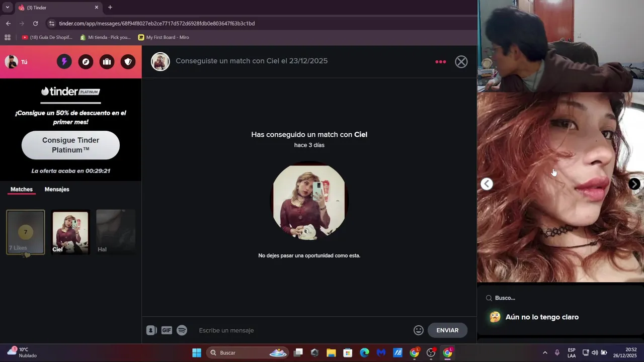This screenshot has height=362, width=644.
Task: Open the weather widget 10°C Nublado
Action: click(x=23, y=353)
